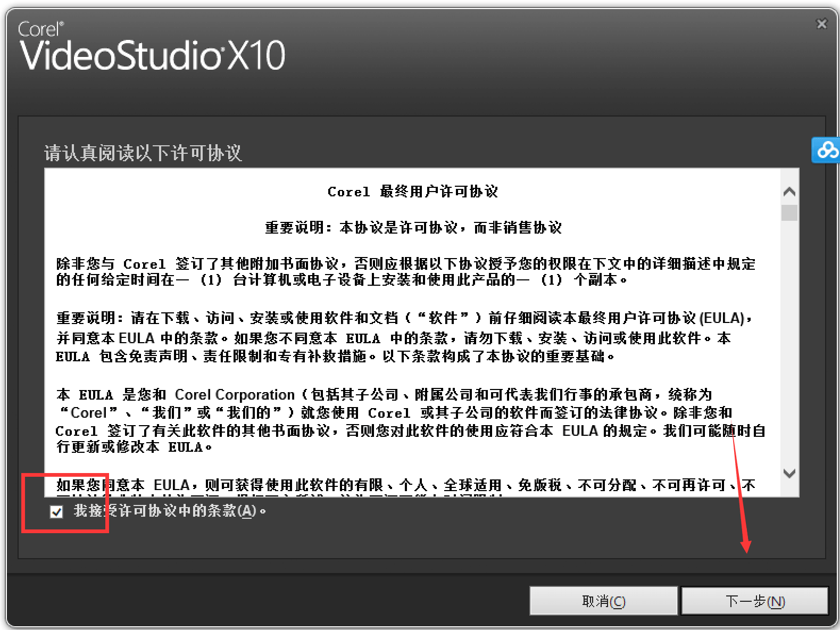Image resolution: width=840 pixels, height=630 pixels.
Task: Click the small Corel wordmark above VideoStudio
Action: 41,29
